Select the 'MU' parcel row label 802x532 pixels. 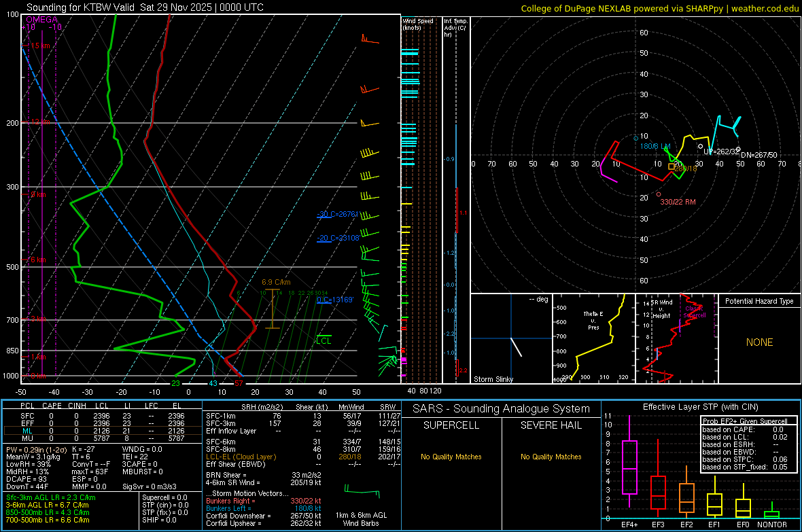pyautogui.click(x=27, y=438)
